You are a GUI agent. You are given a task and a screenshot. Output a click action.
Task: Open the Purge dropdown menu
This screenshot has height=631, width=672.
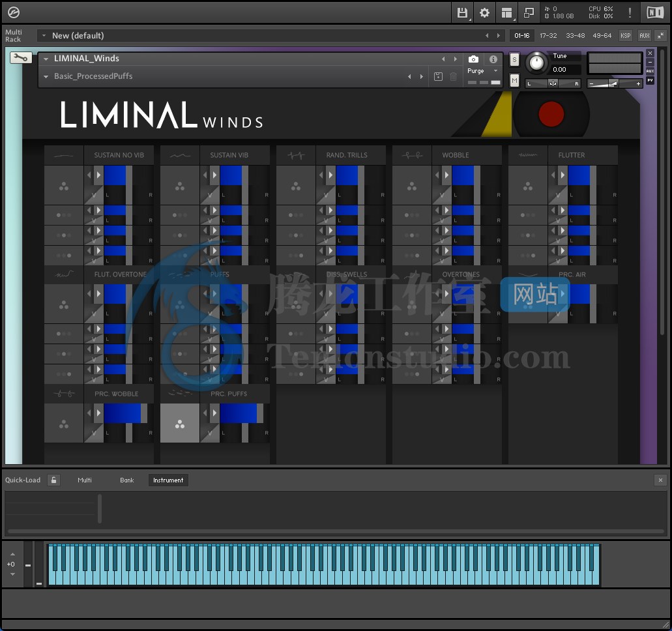(495, 70)
